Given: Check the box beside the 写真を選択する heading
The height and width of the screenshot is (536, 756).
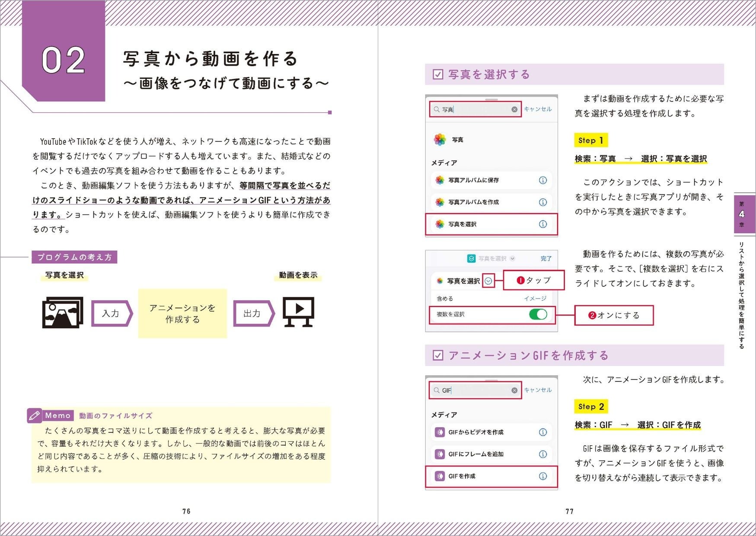Looking at the screenshot, I should point(438,74).
